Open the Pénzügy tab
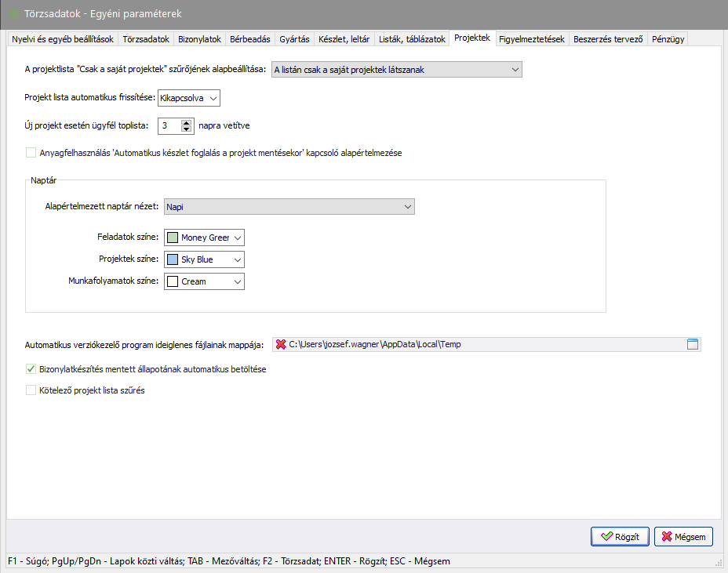 coord(668,38)
